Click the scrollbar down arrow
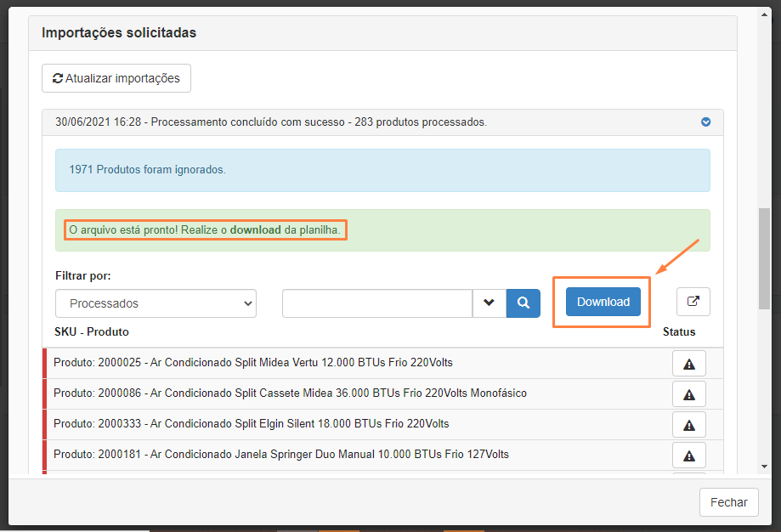 coord(764,466)
